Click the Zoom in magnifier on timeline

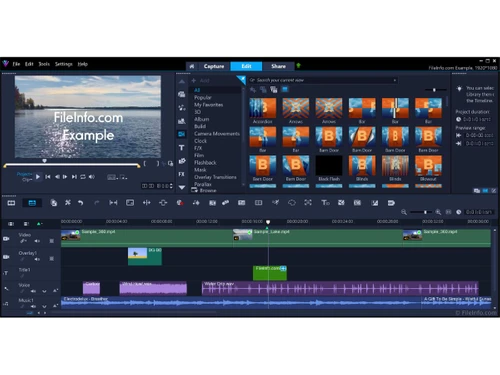point(438,212)
